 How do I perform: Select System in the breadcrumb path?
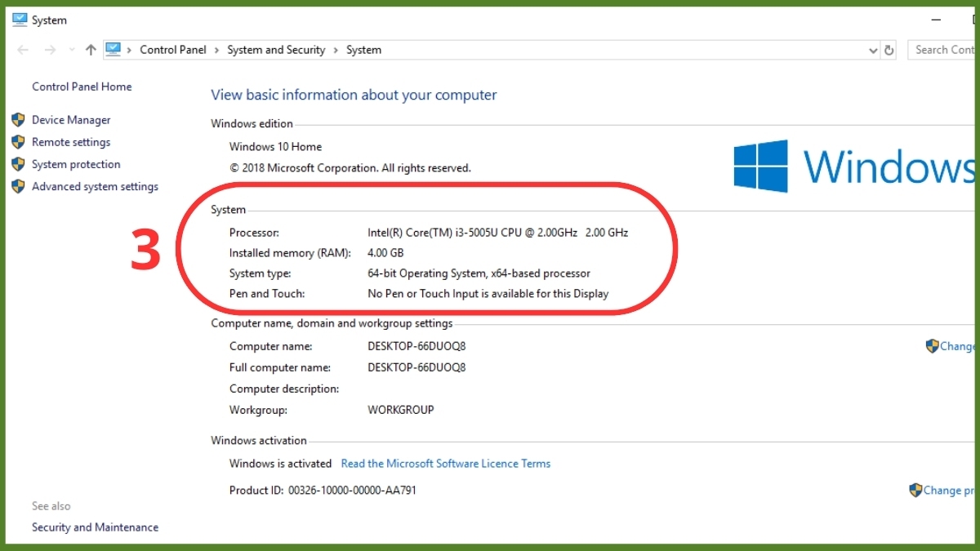[363, 50]
